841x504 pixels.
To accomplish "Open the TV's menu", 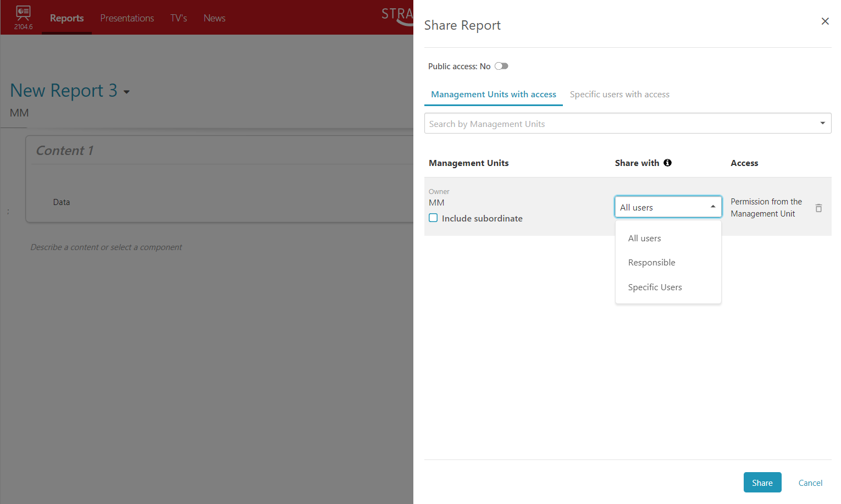I will 179,18.
